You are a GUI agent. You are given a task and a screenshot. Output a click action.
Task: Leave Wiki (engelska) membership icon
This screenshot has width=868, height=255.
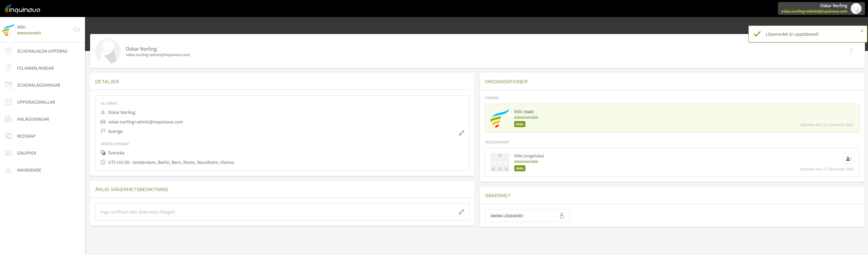pyautogui.click(x=848, y=159)
